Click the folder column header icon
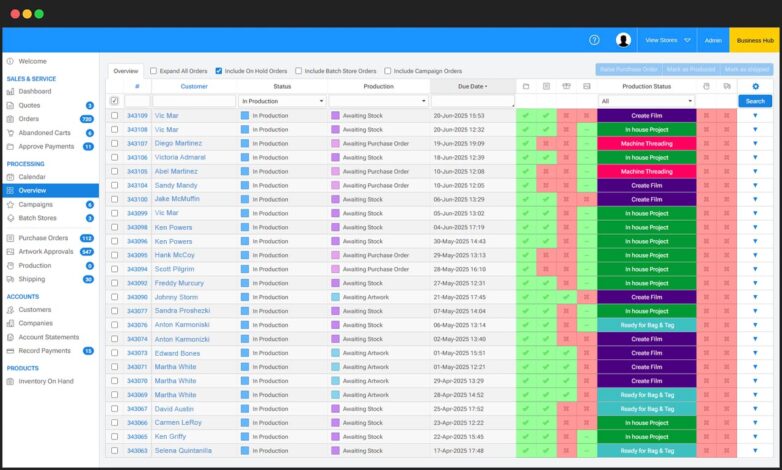This screenshot has width=782, height=470. click(526, 87)
